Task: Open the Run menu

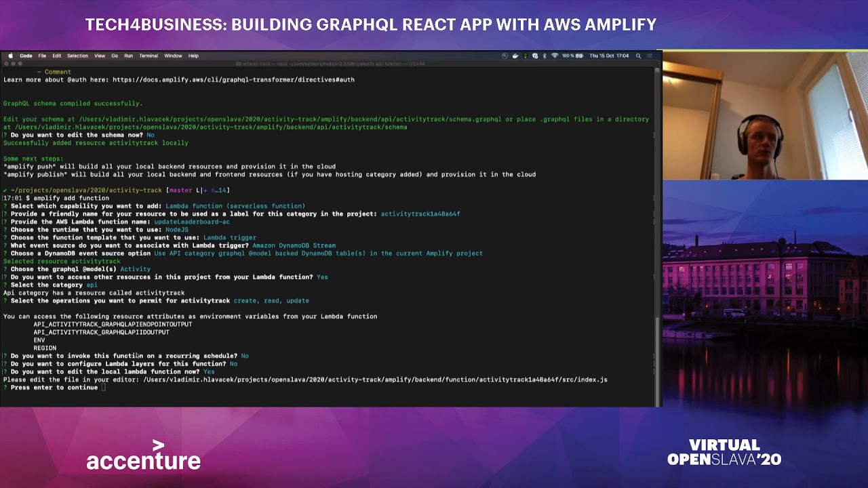Action: 128,56
